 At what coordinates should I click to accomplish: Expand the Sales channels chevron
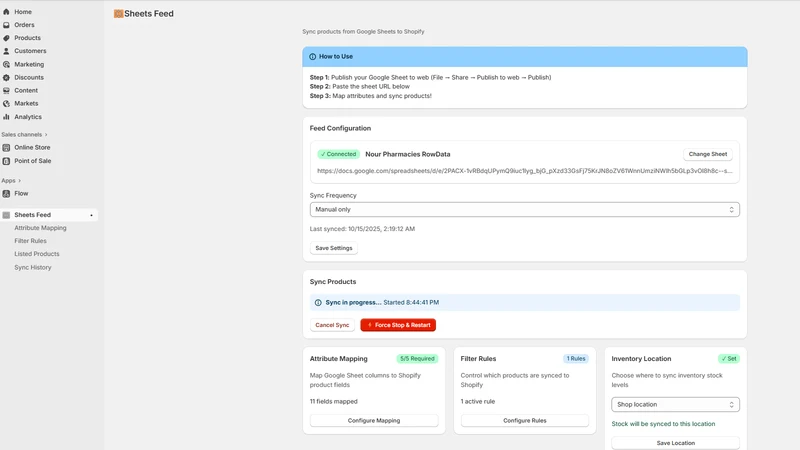click(46, 135)
